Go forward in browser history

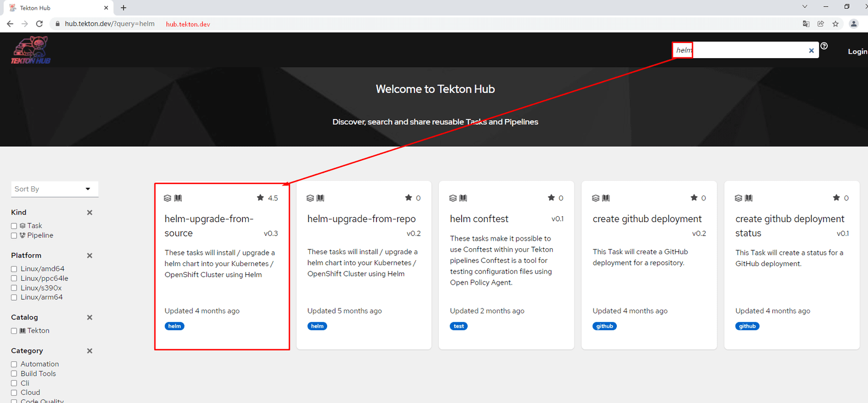pyautogui.click(x=24, y=24)
